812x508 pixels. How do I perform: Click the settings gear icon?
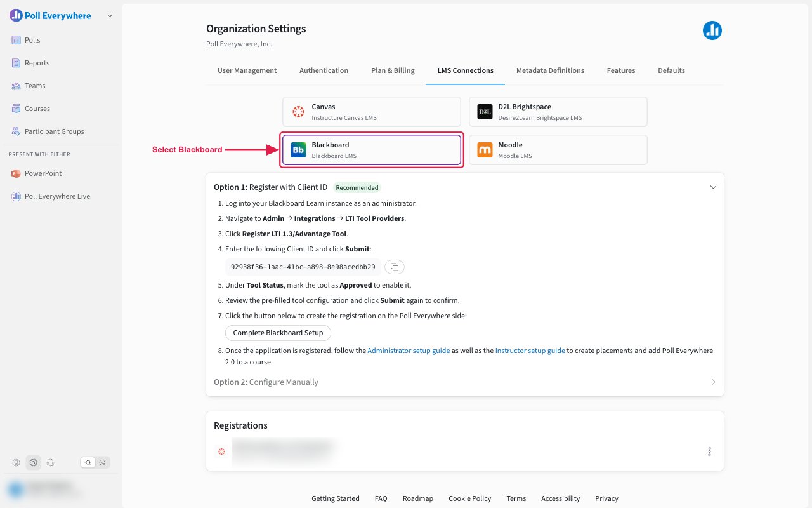34,462
